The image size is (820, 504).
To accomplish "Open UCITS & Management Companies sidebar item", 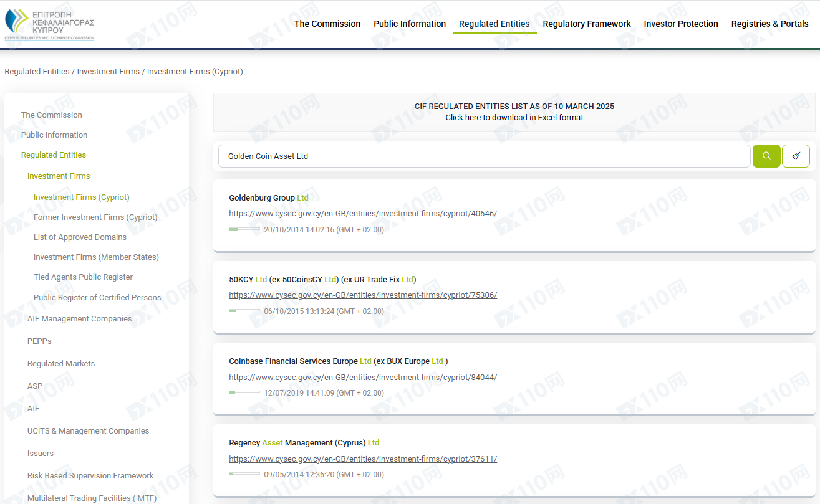I will point(88,431).
